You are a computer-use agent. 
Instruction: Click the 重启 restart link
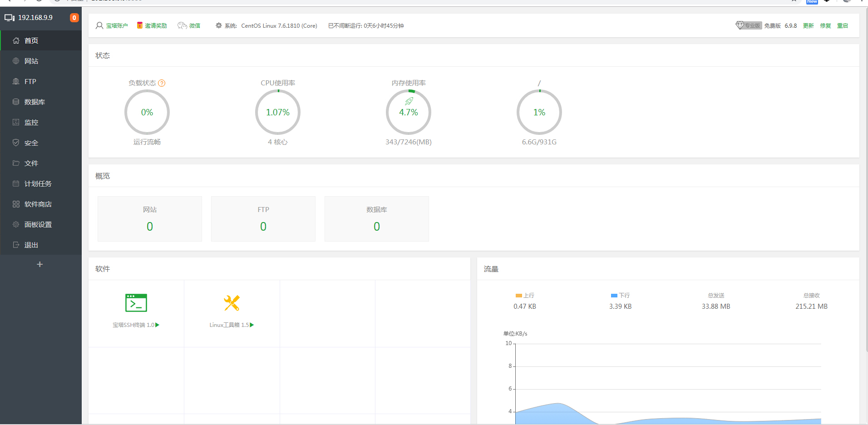[842, 26]
